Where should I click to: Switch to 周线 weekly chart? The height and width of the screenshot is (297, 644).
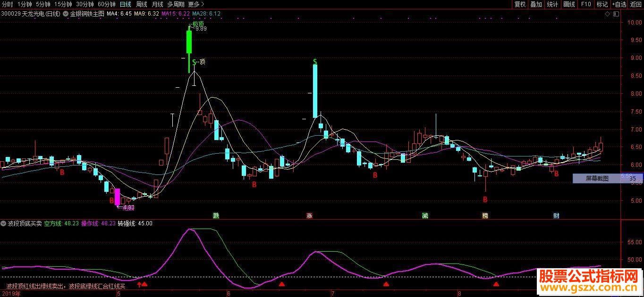point(142,4)
